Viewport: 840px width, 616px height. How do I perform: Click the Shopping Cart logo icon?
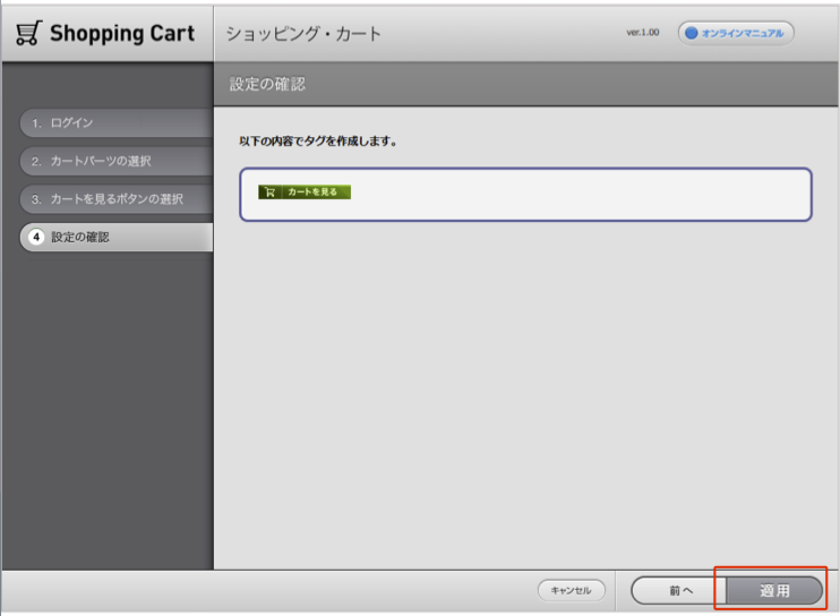pos(28,33)
